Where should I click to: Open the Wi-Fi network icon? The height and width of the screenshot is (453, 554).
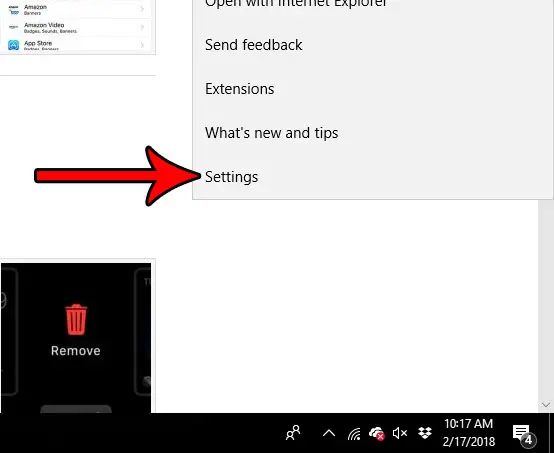pos(354,434)
